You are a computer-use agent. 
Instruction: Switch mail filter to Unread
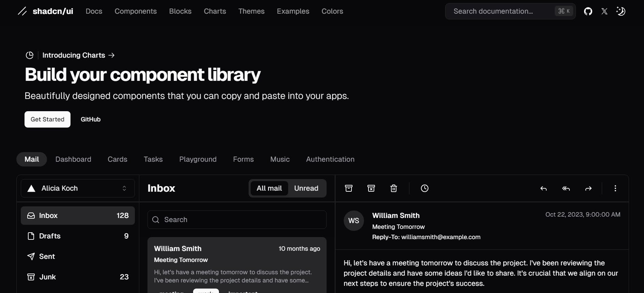point(306,188)
